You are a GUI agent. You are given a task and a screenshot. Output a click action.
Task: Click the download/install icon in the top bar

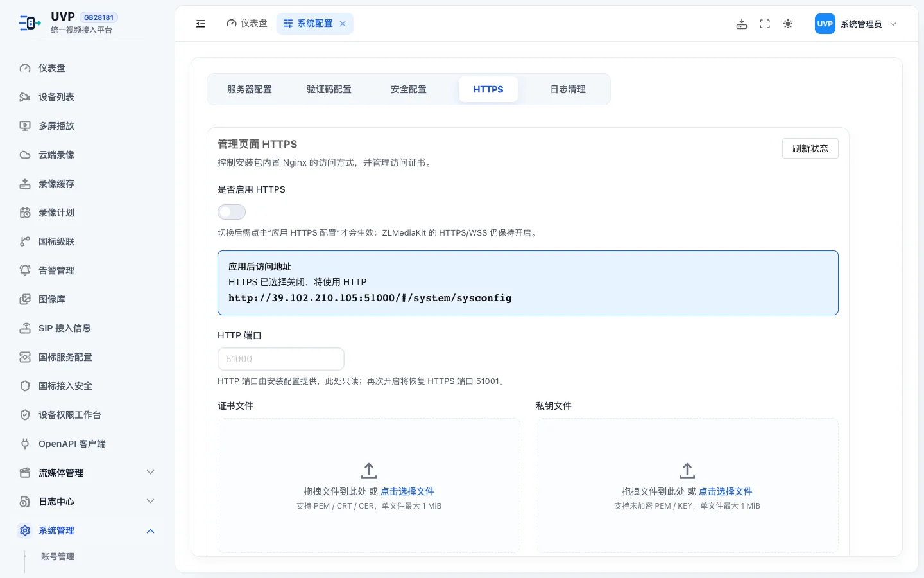pos(742,24)
